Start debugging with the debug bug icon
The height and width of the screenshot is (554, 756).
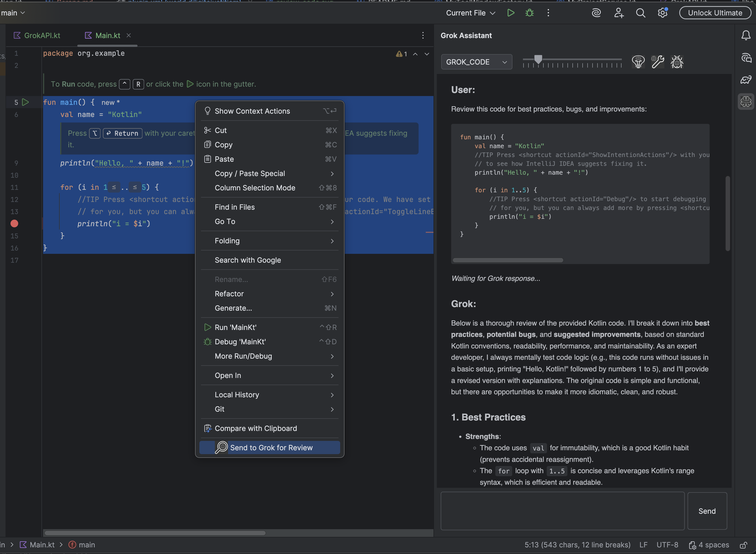pos(529,13)
